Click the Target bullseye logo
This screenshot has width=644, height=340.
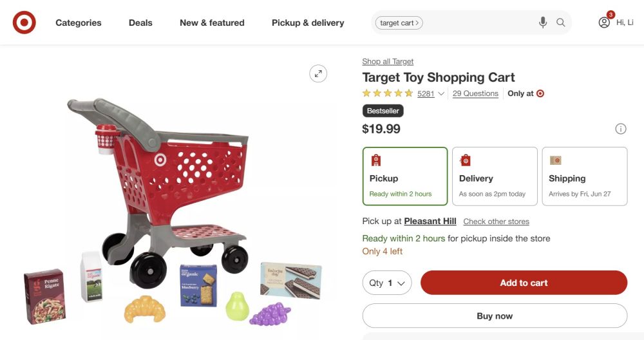[x=24, y=23]
